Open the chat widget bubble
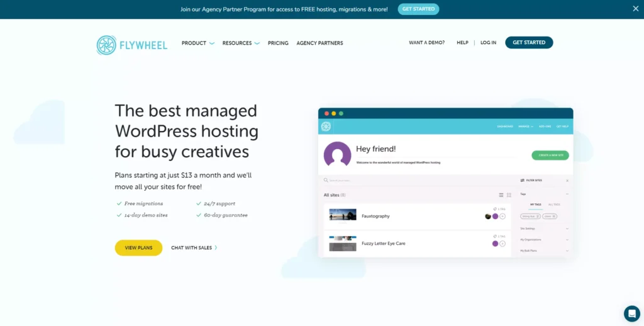This screenshot has width=644, height=326. click(631, 313)
